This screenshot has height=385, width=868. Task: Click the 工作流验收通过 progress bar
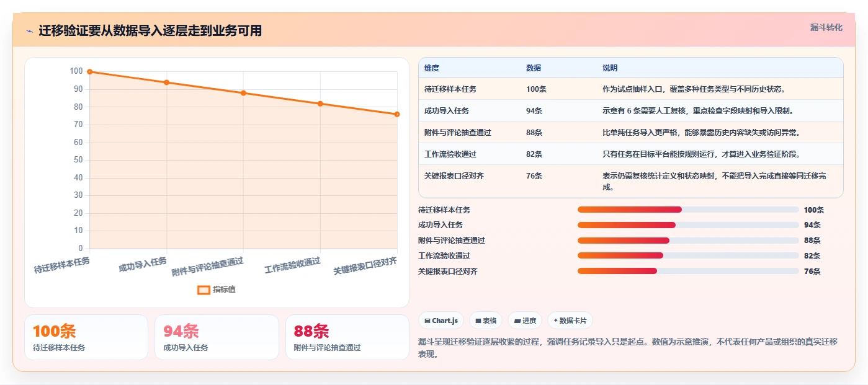point(688,255)
